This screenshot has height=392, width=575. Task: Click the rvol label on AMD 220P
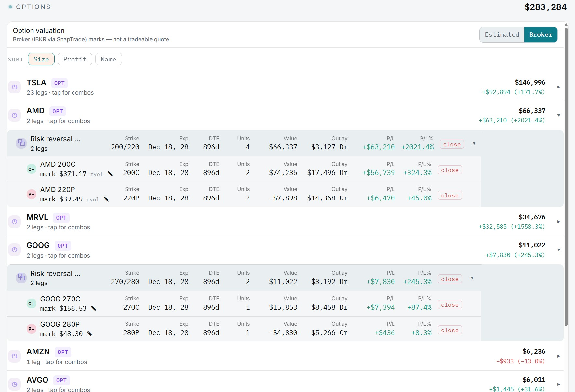(93, 200)
